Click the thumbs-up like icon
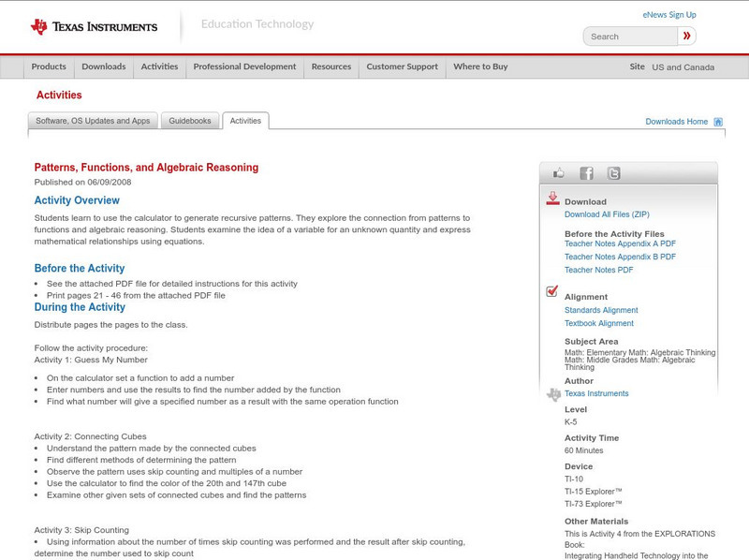The width and height of the screenshot is (749, 560). (558, 173)
